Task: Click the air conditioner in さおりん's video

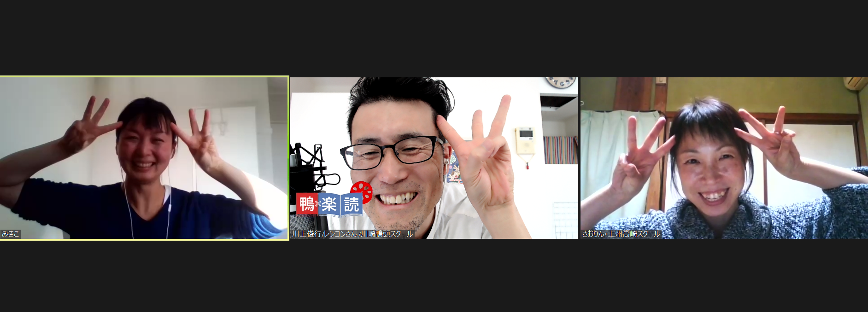Action: (855, 83)
